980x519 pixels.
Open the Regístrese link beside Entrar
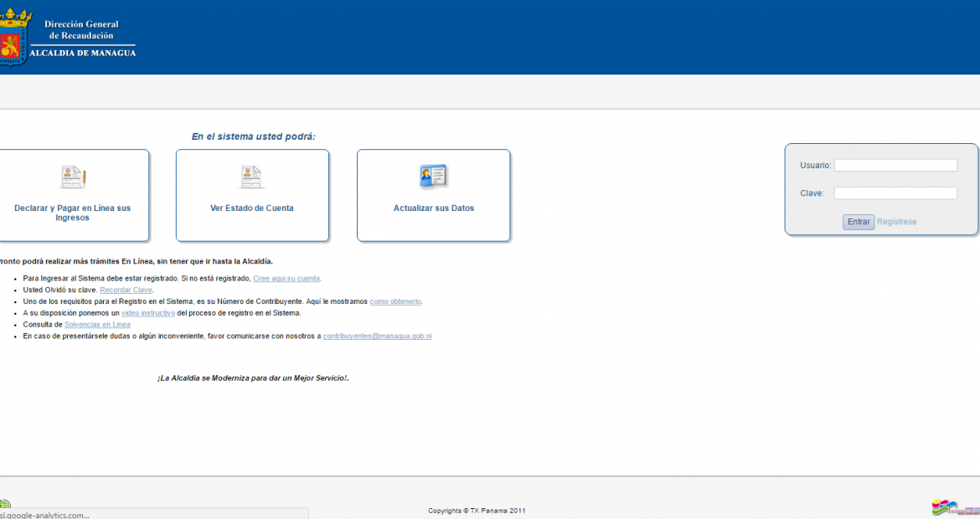[x=897, y=222]
